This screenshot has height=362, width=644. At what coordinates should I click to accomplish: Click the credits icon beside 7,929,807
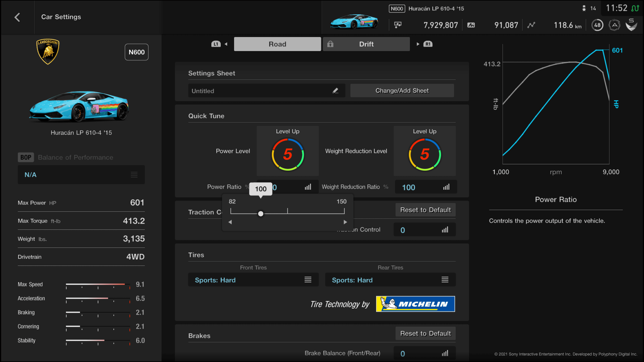pos(398,25)
